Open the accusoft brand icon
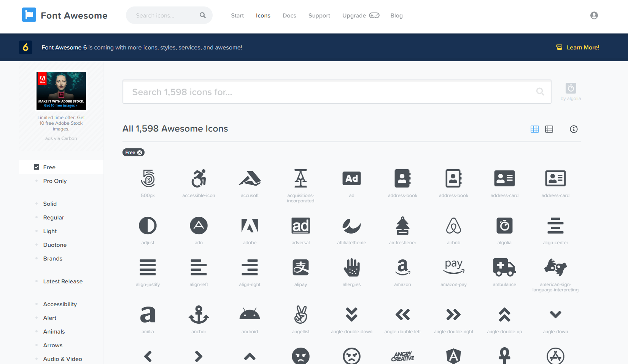 (x=250, y=179)
